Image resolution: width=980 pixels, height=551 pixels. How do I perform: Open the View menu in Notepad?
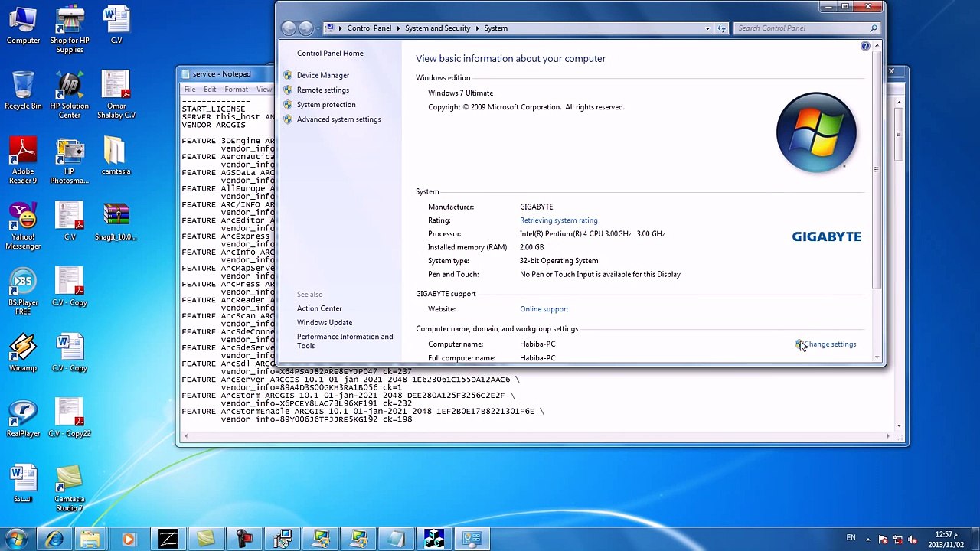click(264, 90)
